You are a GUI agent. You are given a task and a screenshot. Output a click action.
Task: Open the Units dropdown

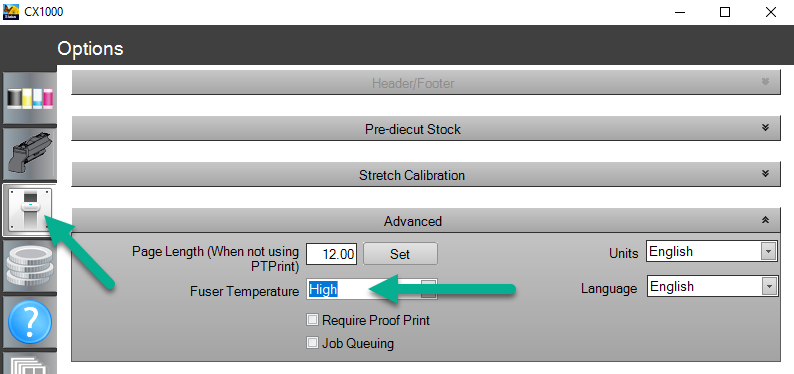click(711, 252)
